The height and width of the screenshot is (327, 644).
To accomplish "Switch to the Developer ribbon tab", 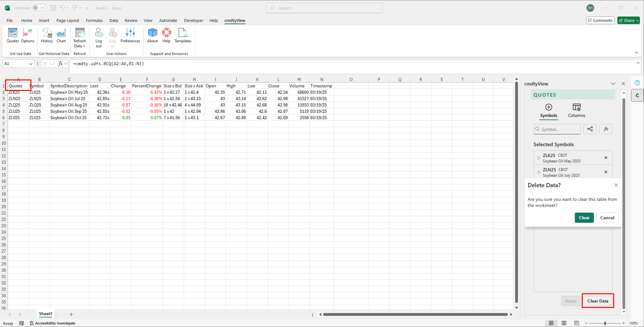I will coord(193,20).
